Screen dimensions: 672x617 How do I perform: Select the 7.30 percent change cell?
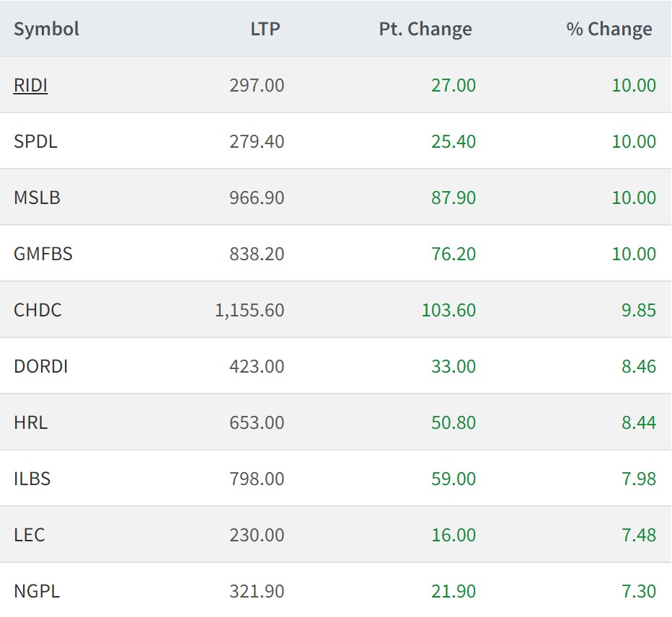[x=639, y=591]
